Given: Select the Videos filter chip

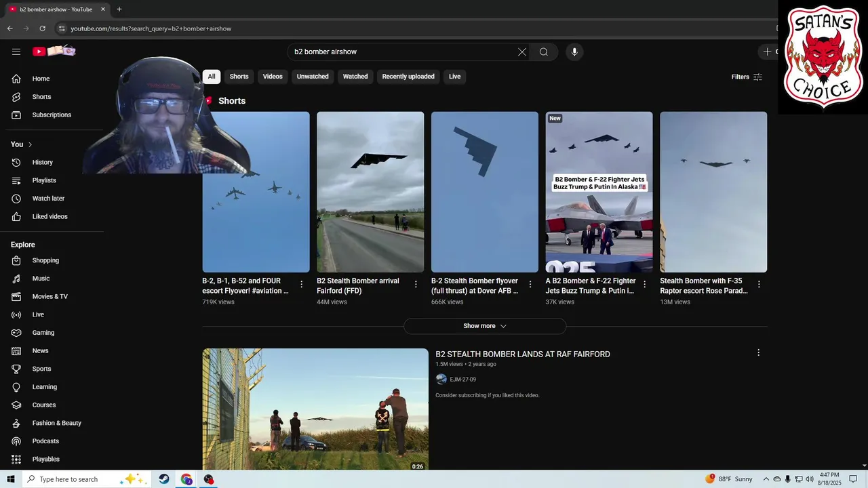Looking at the screenshot, I should point(273,77).
